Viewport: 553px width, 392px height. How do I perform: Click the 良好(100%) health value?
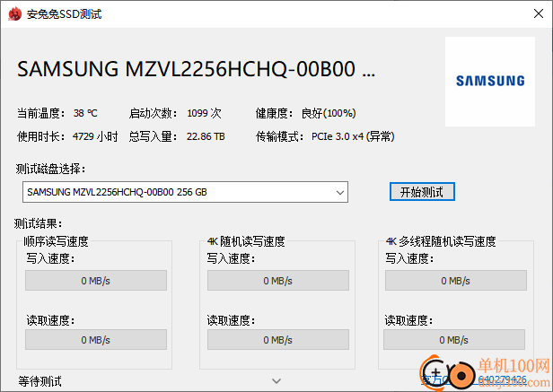pos(329,113)
